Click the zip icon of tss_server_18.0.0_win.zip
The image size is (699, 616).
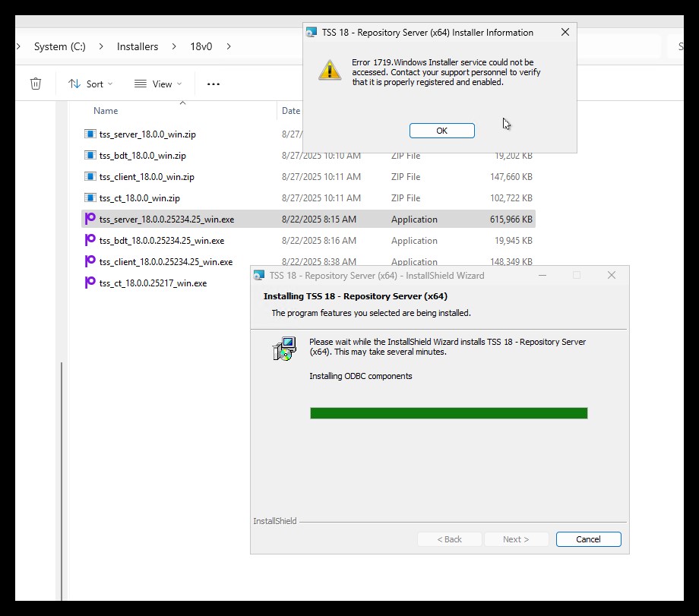click(90, 134)
